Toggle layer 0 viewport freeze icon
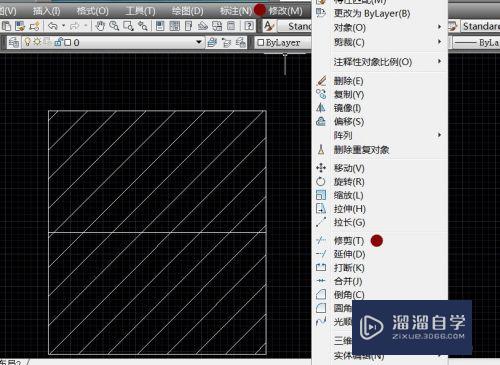 click(x=48, y=42)
